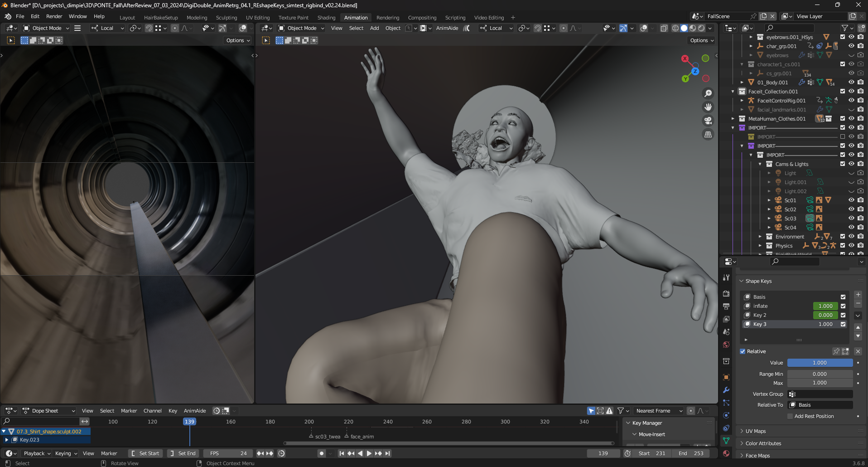Add a new shape key with plus button
The image size is (868, 467).
858,295
